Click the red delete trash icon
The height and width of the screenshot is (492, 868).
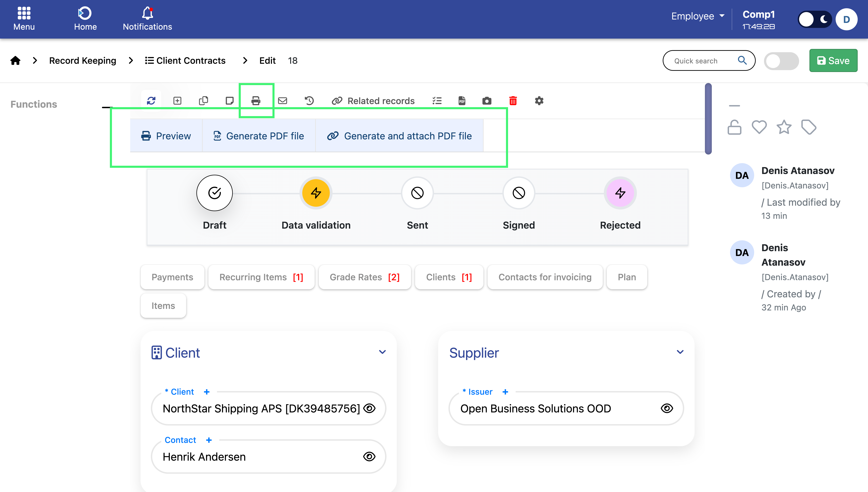click(513, 101)
